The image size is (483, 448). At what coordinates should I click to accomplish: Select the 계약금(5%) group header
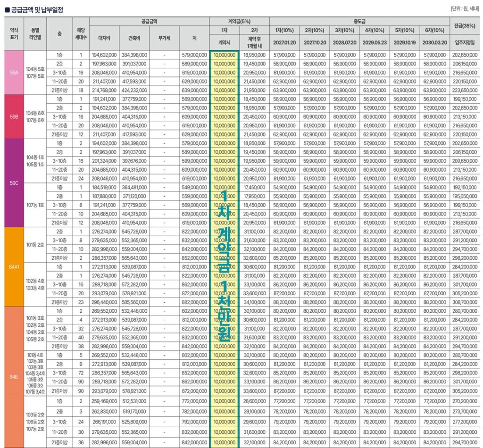pyautogui.click(x=239, y=22)
